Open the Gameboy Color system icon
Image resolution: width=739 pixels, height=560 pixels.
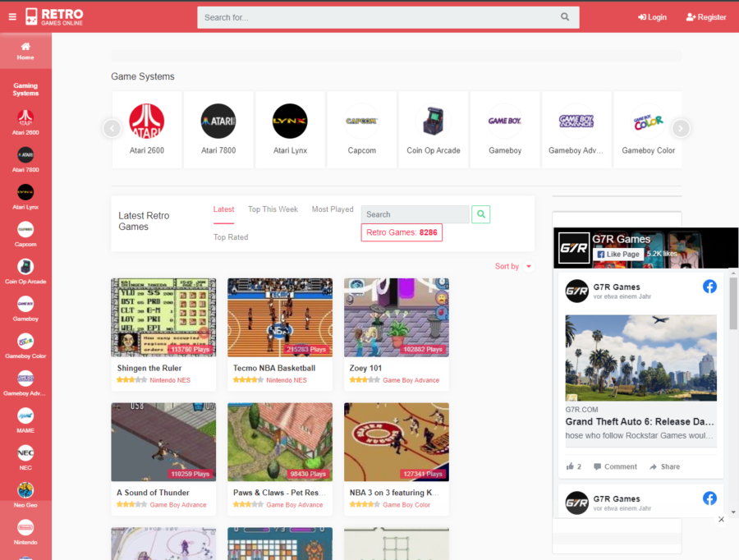pos(648,122)
